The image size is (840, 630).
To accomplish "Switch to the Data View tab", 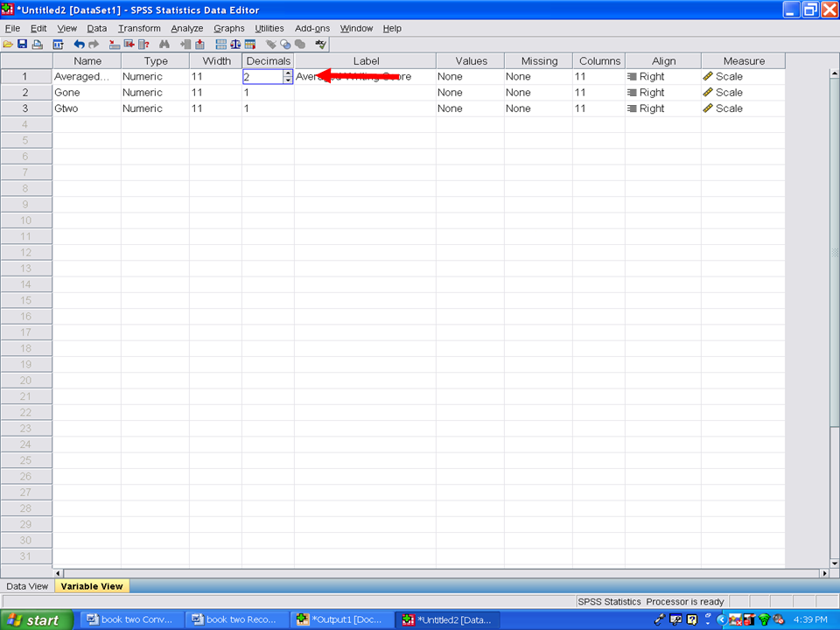I will click(x=27, y=586).
